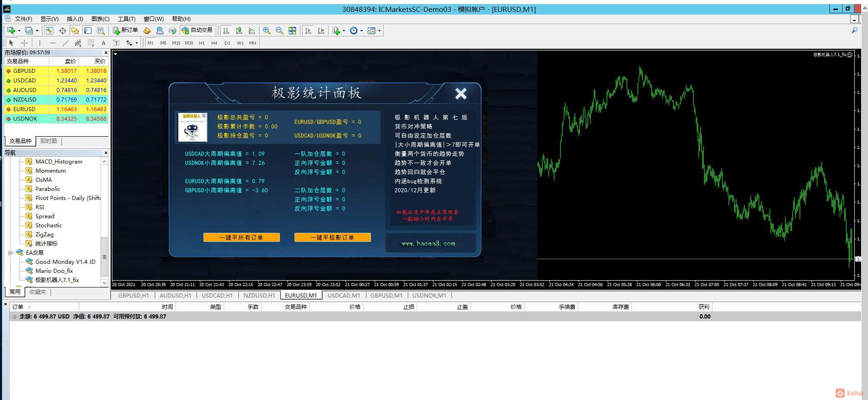Viewport: 868px width, 400px height.
Task: Open the Periods dropdown arrow
Action: click(x=361, y=31)
